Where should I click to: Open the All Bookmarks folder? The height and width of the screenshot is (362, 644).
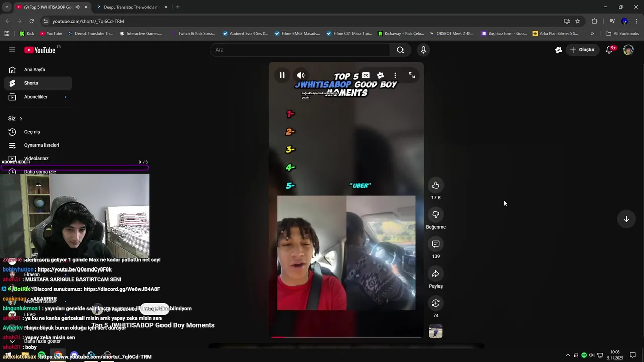tap(622, 34)
